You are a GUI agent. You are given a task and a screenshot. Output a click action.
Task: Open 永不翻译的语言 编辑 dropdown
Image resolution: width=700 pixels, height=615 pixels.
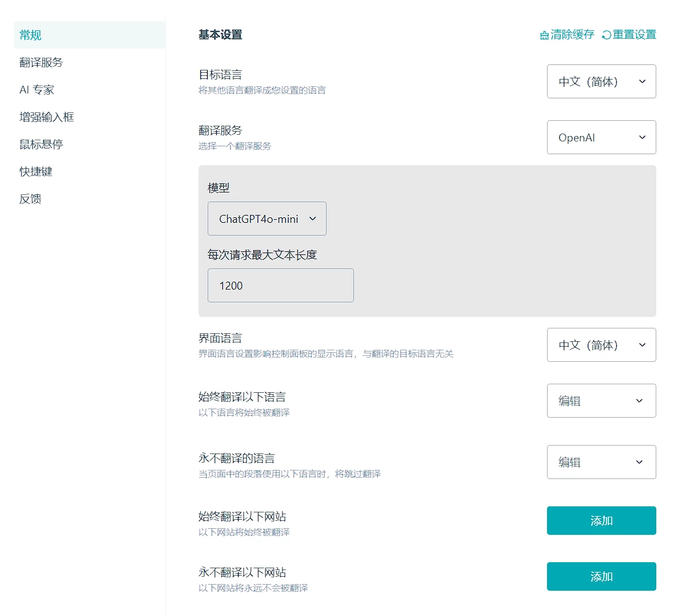click(601, 462)
